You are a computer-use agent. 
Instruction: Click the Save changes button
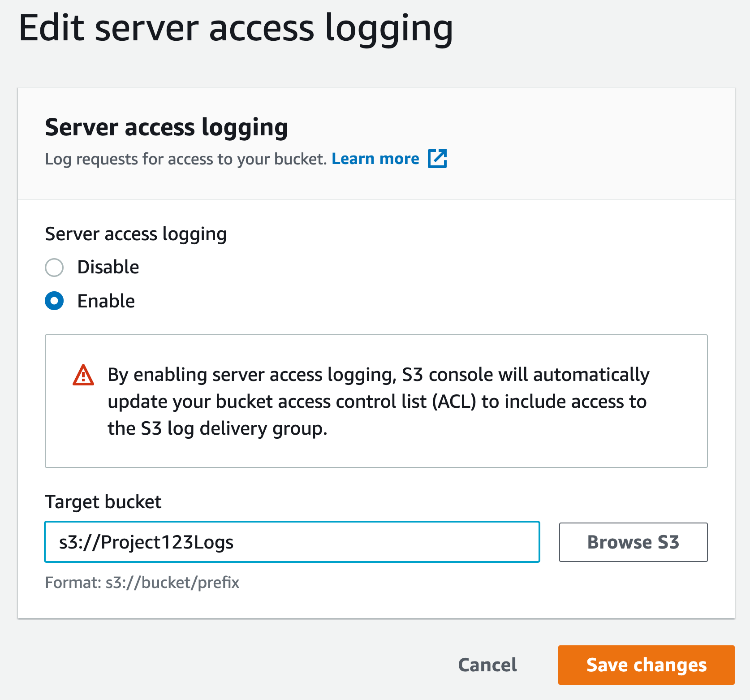click(x=646, y=665)
